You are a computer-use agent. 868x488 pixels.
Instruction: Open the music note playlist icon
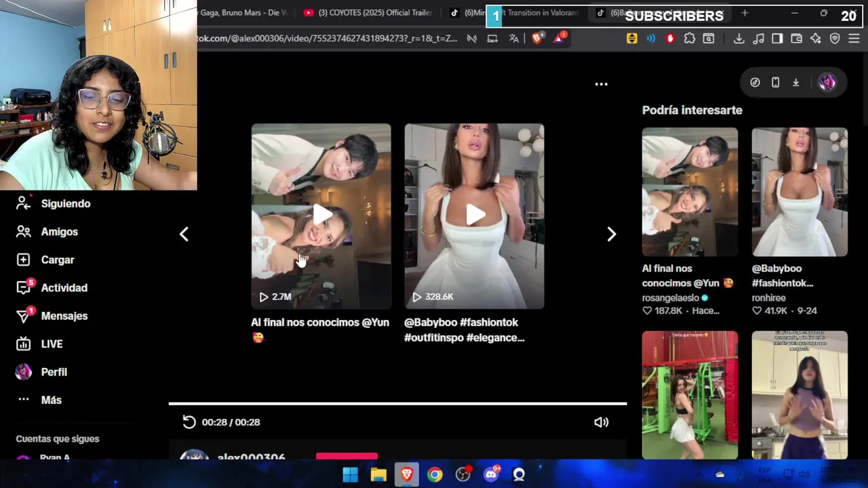[x=758, y=39]
